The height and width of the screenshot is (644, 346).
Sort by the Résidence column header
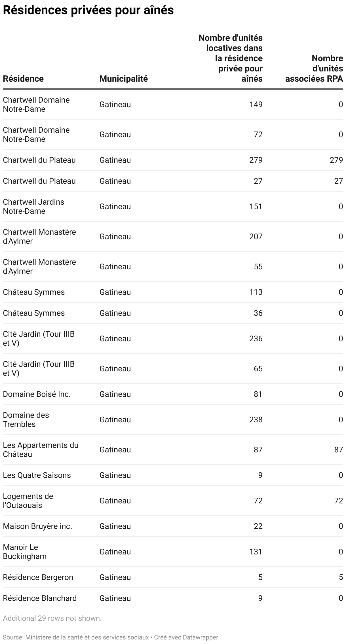click(x=23, y=79)
